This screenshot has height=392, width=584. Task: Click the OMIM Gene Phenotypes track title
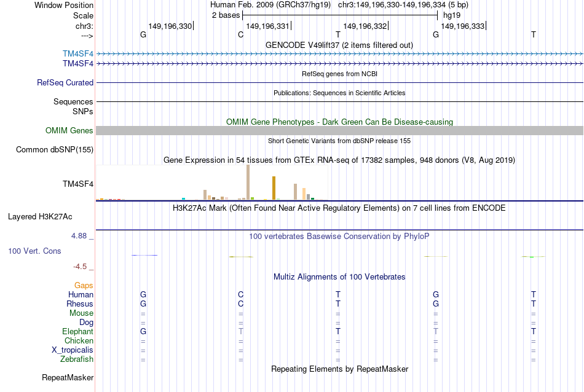[x=339, y=122]
